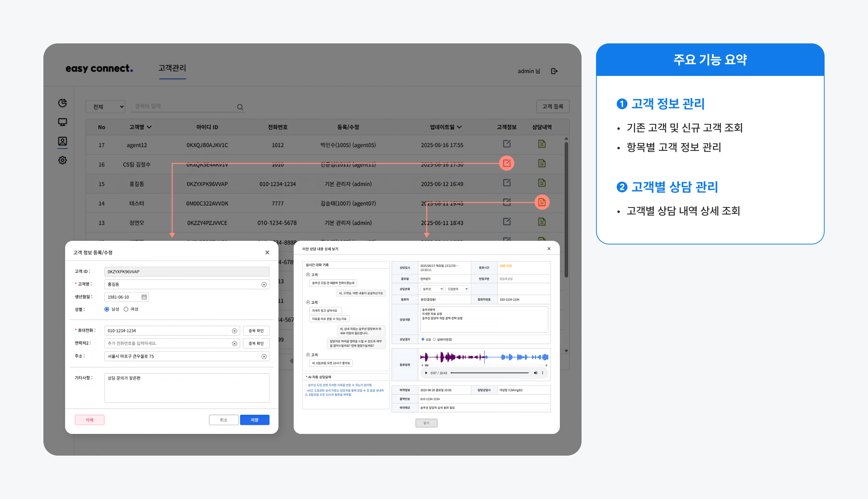Clear the customer name field
This screenshot has width=868, height=499.
(x=264, y=285)
